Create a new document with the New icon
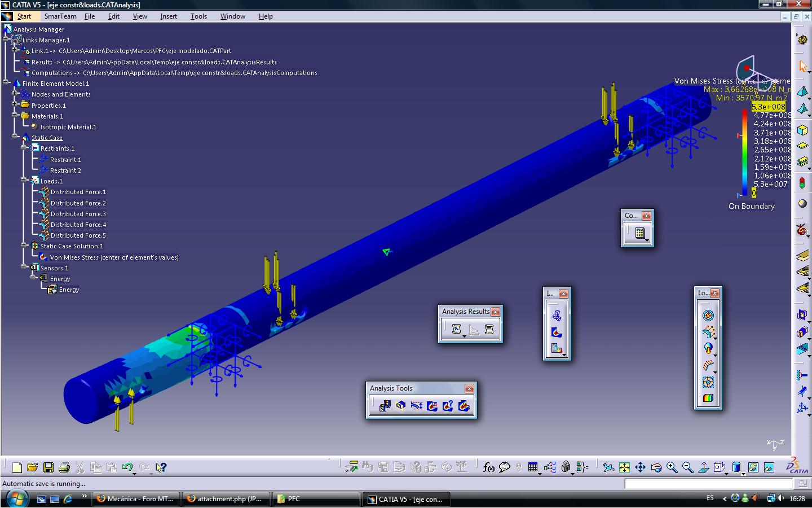Image resolution: width=812 pixels, height=508 pixels. pyautogui.click(x=17, y=467)
